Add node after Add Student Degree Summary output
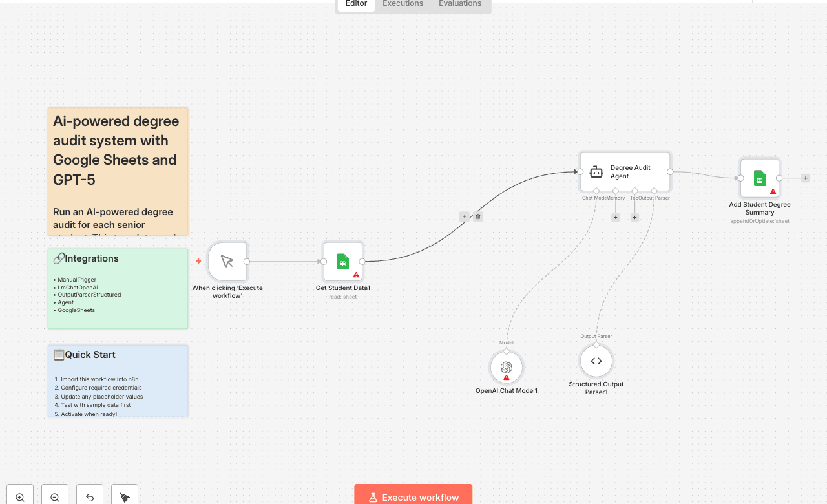 (x=805, y=177)
